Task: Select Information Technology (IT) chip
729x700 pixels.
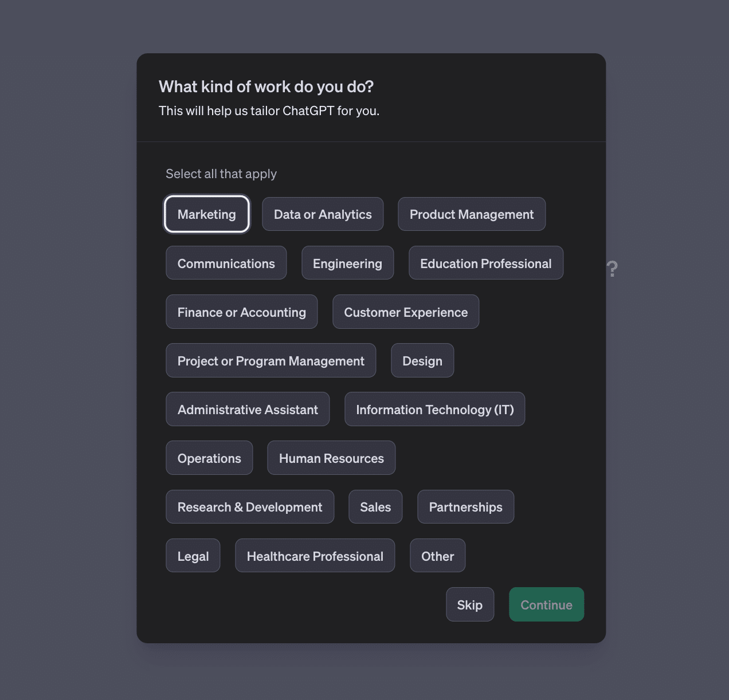Action: (434, 410)
